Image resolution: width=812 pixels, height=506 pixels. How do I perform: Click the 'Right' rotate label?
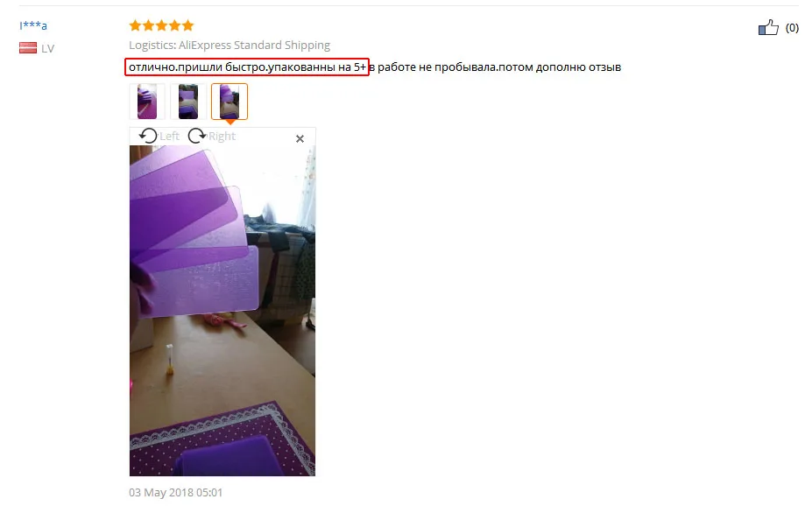[x=222, y=136]
